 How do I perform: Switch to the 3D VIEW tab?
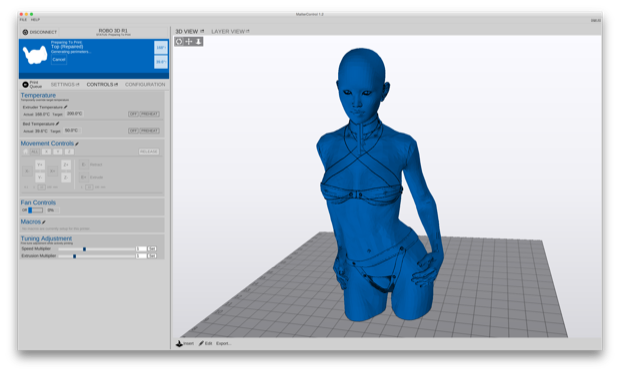pyautogui.click(x=187, y=31)
